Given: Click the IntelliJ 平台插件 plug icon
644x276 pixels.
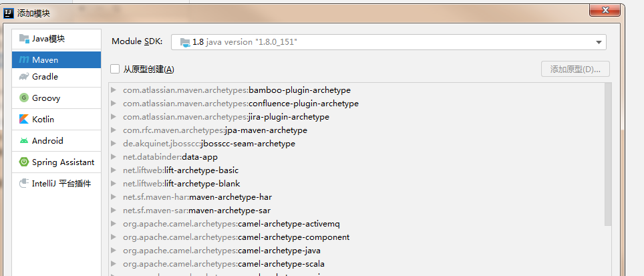Looking at the screenshot, I should (x=24, y=183).
